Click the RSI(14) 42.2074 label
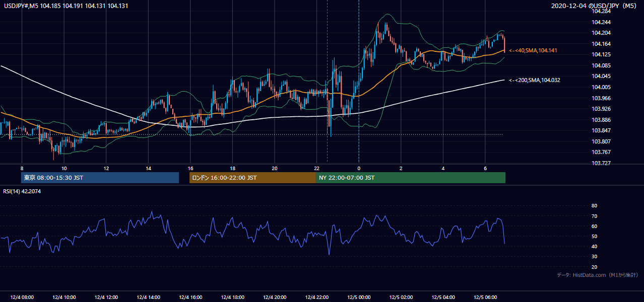 tap(22, 191)
